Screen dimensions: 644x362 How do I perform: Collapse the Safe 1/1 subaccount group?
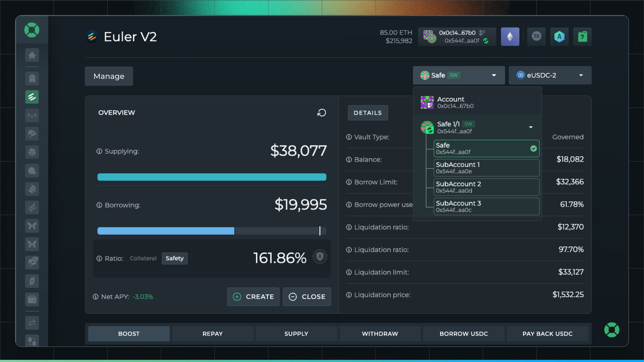click(x=531, y=127)
